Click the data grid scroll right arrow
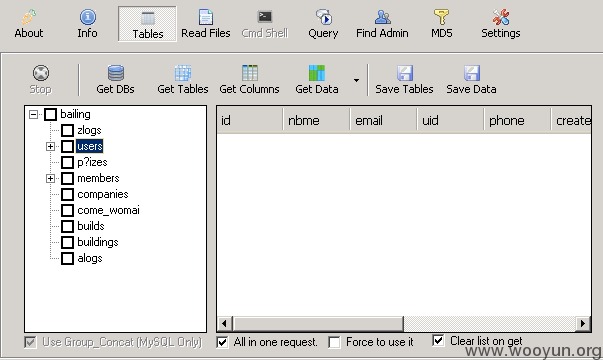603x360 pixels. click(x=583, y=323)
